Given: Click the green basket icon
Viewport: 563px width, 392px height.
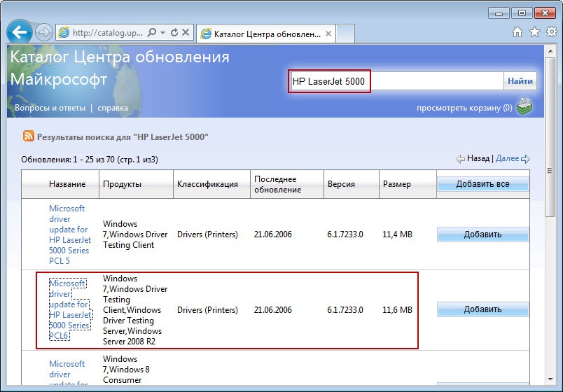Looking at the screenshot, I should click(x=524, y=106).
